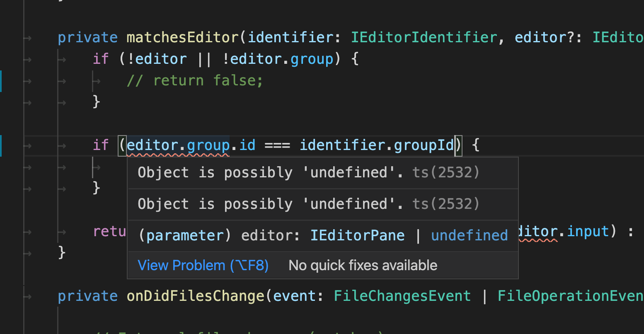Click the commented return false line

click(195, 80)
